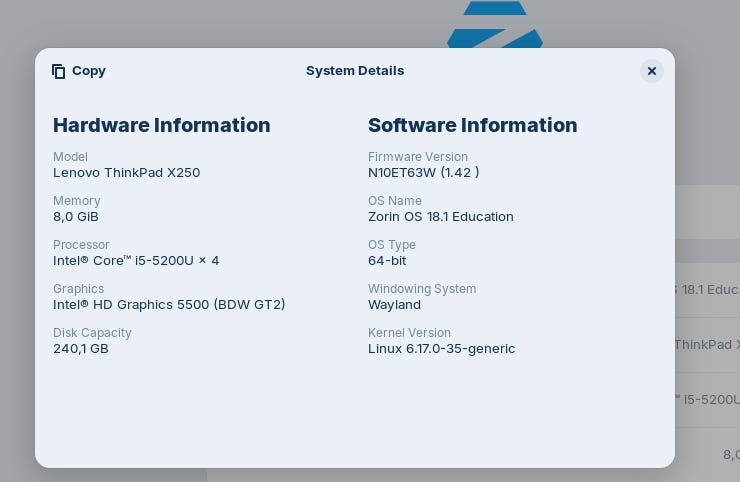
Task: Click the Zorin logo behind the dialog
Action: click(x=495, y=24)
